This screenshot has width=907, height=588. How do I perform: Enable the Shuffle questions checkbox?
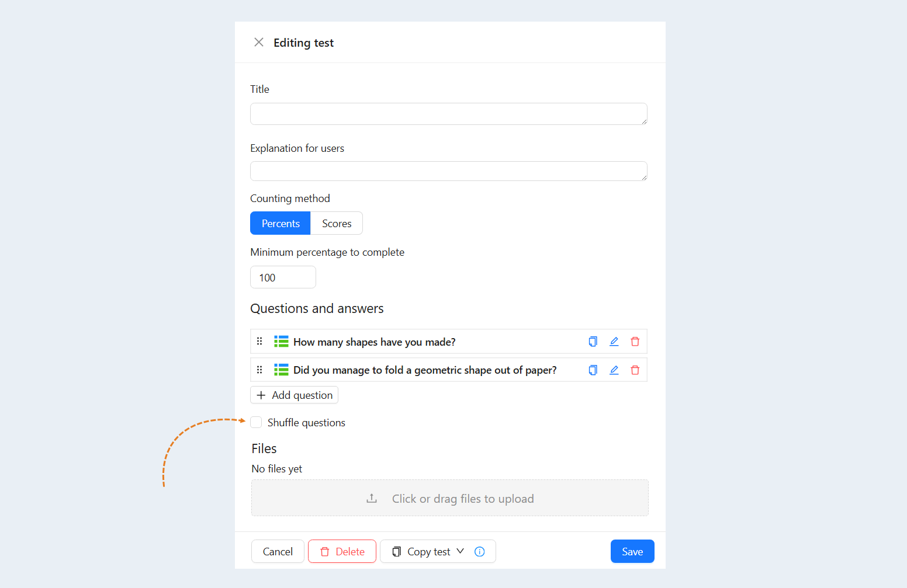[x=256, y=422]
